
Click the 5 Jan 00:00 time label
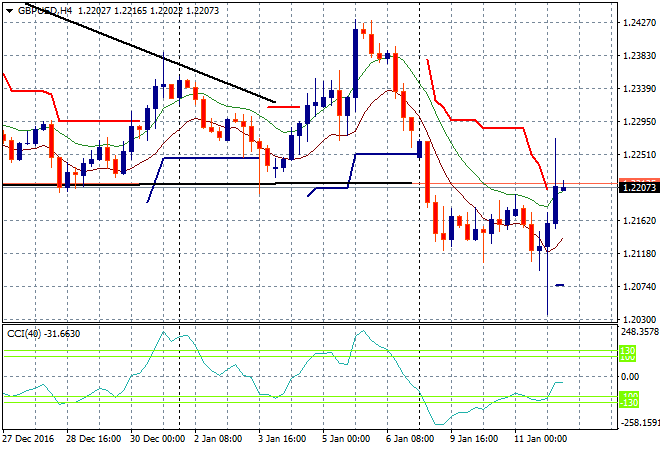tap(346, 439)
